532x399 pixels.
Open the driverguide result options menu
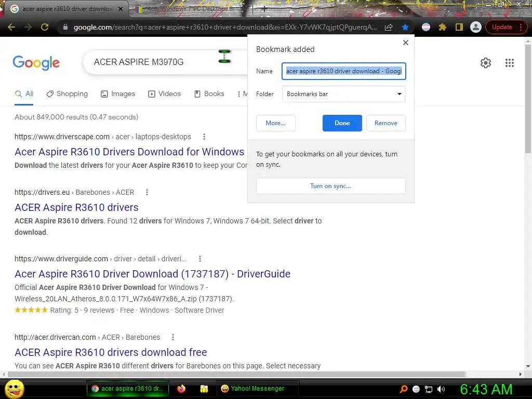200,259
